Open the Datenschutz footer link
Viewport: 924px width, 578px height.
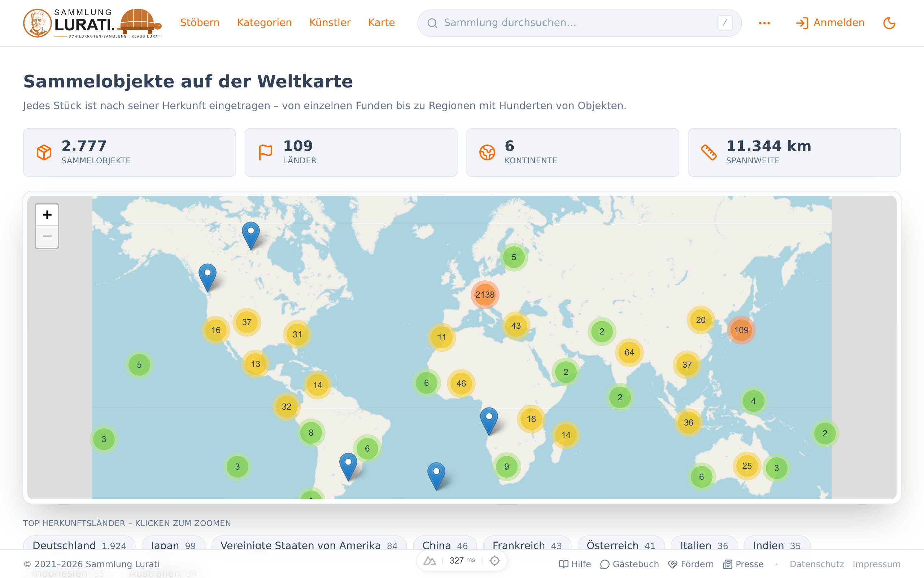click(x=817, y=564)
